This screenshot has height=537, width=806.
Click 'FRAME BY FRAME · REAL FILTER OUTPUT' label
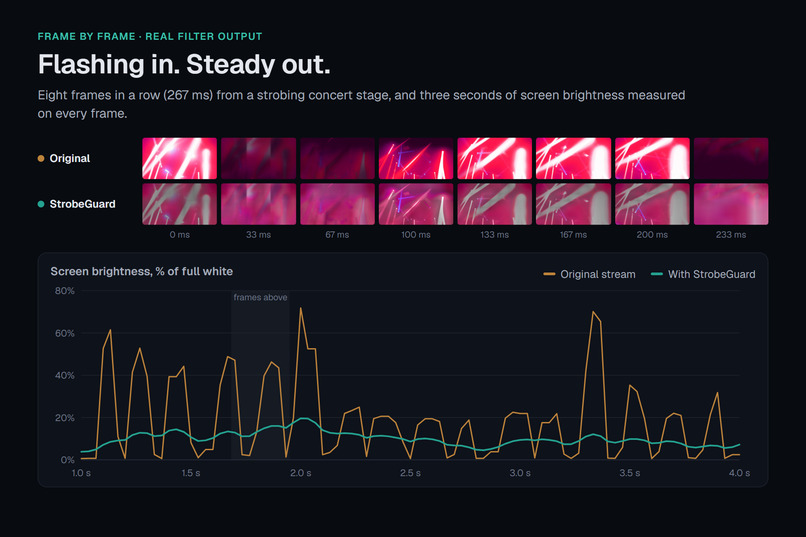click(x=150, y=36)
